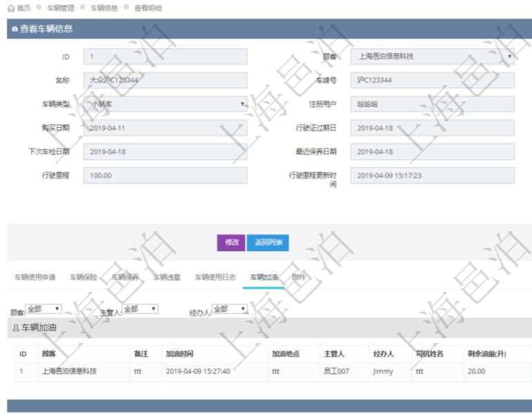Click the 车辆信息 breadcrumb link
Viewport: 532px width, 414px height.
[x=104, y=8]
